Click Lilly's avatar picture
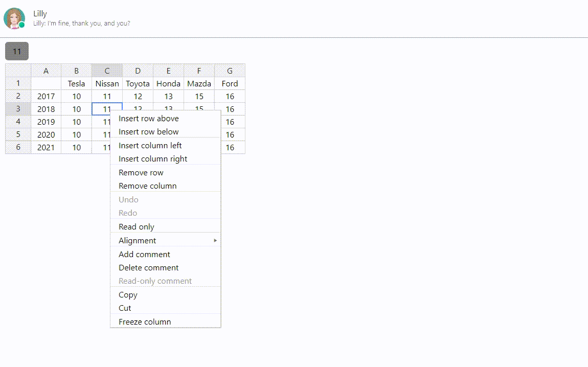 point(14,18)
